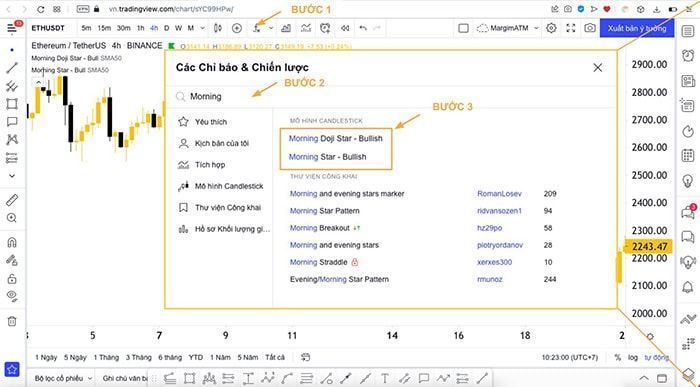Toggle the magnet mode icon
The height and width of the screenshot is (387, 700).
click(x=12, y=242)
